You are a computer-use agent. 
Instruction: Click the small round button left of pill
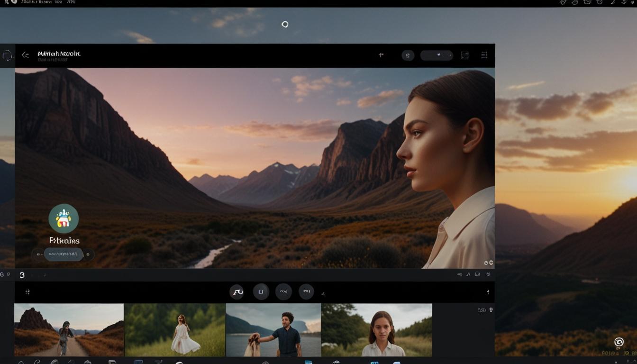coord(37,255)
